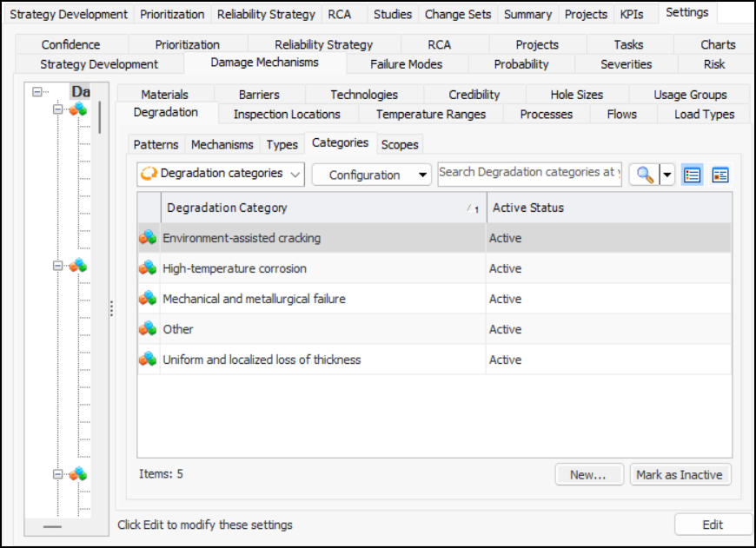Switch to the Mechanisms sub-tab
756x548 pixels.
click(222, 144)
